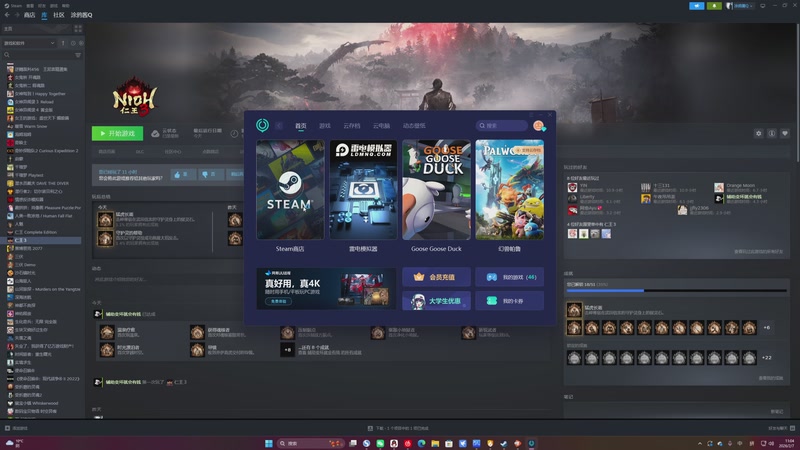Image resolution: width=800 pixels, height=450 pixels.
Task: Click Steam forward navigation arrow
Action: coord(17,15)
